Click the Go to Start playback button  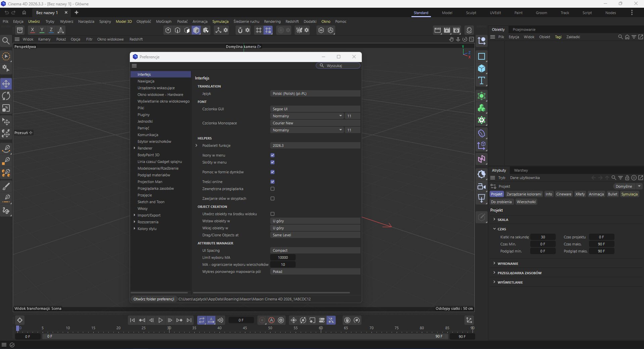tap(132, 320)
